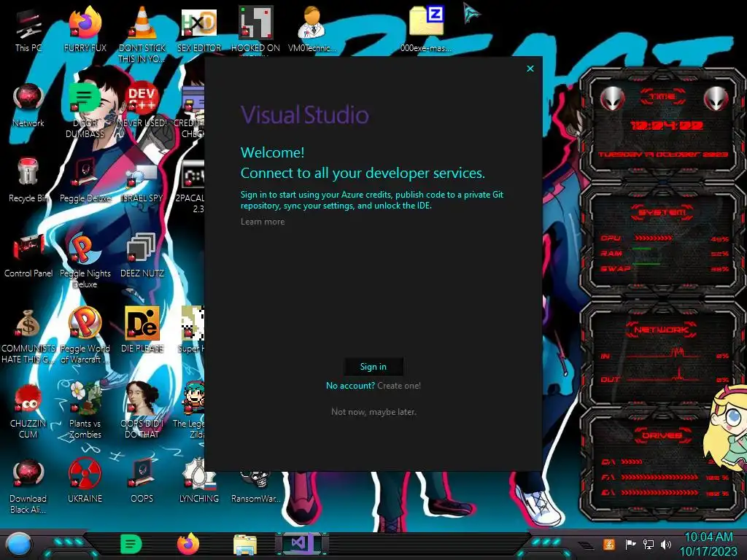Screen dimensions: 747x560
Task: Open the green chat app in taskbar
Action: pos(131,544)
